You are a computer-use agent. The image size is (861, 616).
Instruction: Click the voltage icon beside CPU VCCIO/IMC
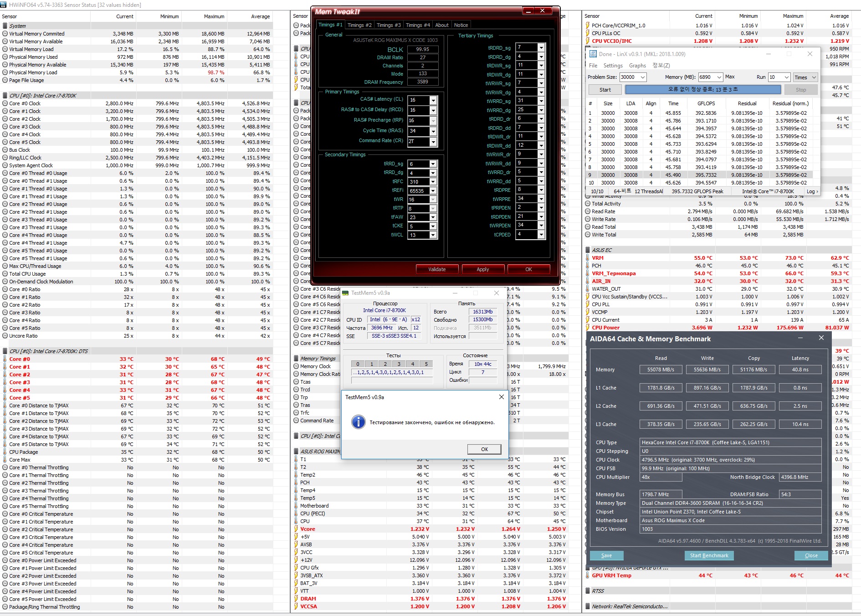(x=588, y=41)
